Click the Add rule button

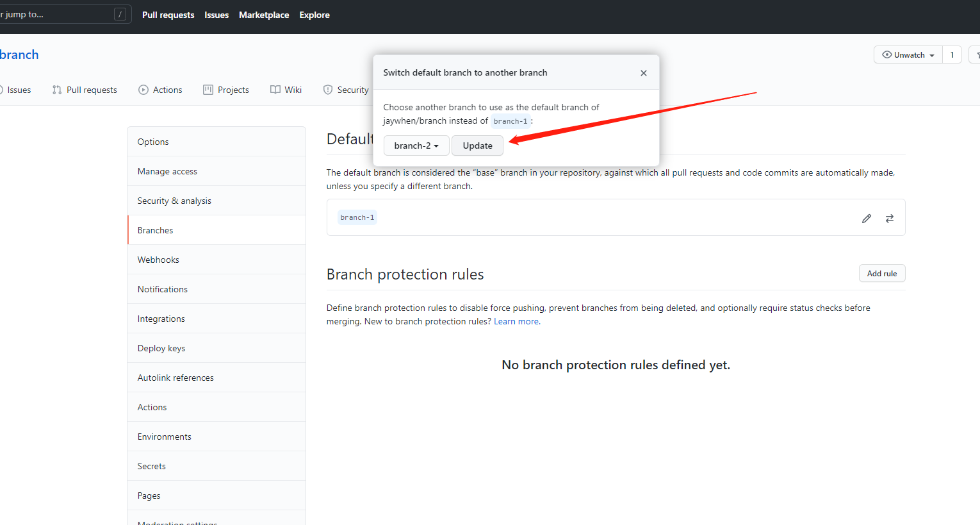tap(881, 274)
